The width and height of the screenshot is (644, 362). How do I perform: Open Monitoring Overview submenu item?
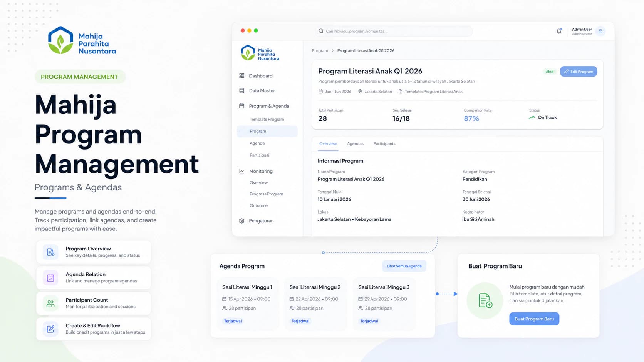tap(258, 182)
